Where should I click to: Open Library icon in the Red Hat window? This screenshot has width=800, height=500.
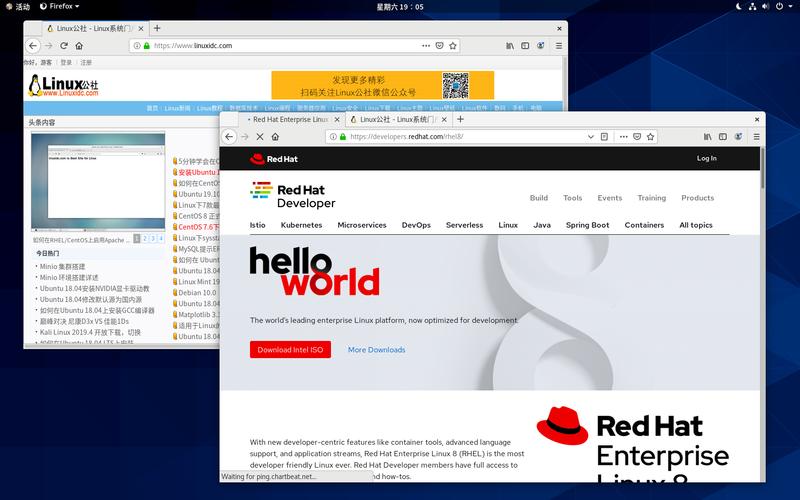pos(707,136)
